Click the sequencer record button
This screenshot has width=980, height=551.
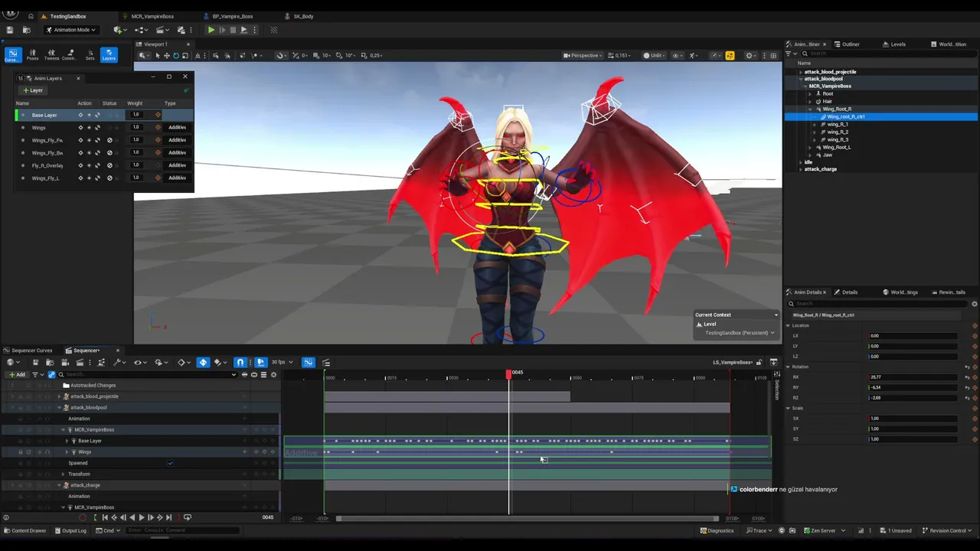point(83,517)
